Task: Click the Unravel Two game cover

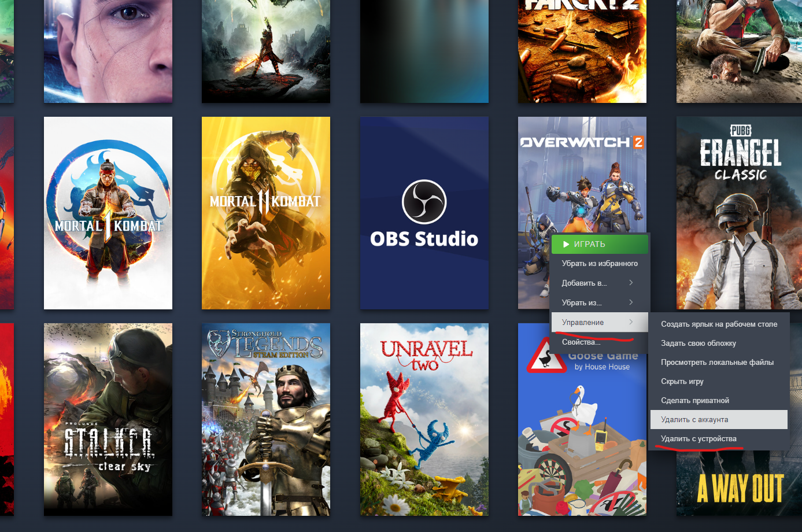Action: click(424, 419)
